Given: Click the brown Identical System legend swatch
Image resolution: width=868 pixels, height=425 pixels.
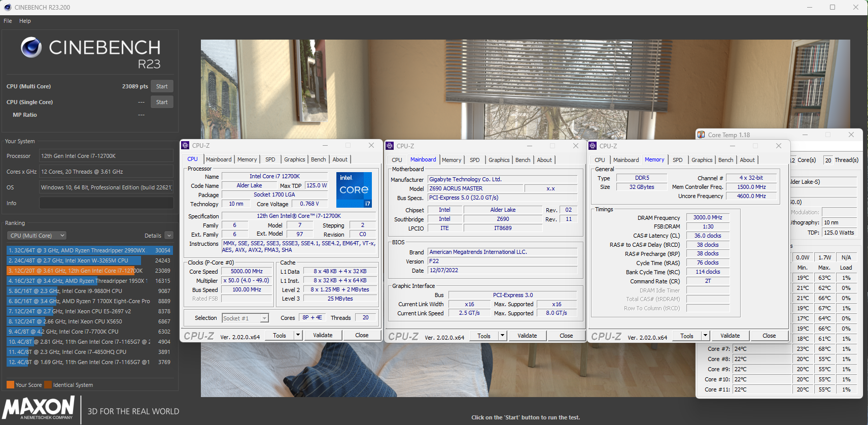Looking at the screenshot, I should click(x=48, y=384).
